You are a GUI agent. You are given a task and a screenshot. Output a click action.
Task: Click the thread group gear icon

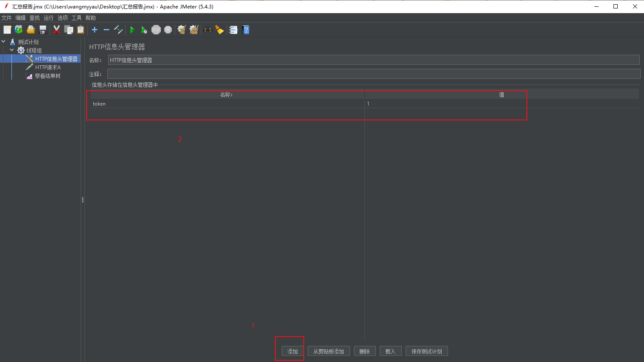(x=21, y=50)
